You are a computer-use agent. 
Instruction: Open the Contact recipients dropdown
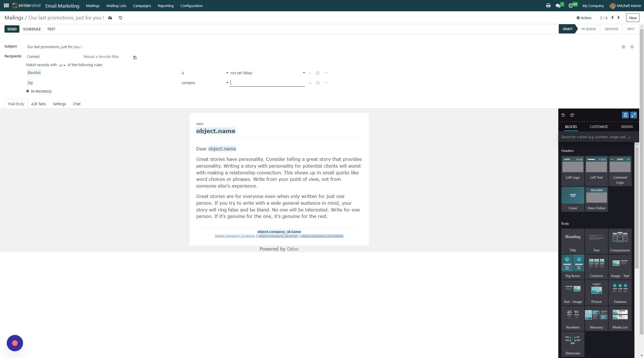click(53, 57)
